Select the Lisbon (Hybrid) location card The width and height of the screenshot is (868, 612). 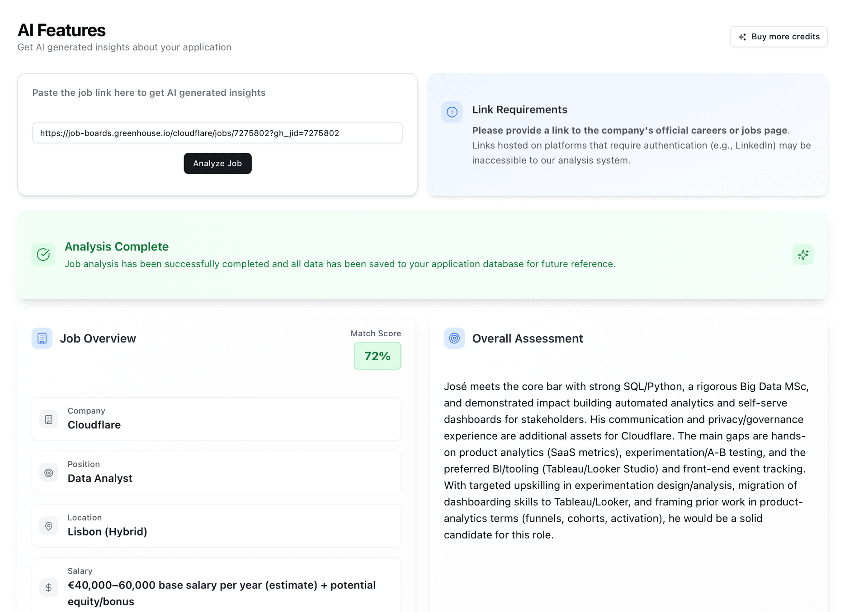[216, 526]
